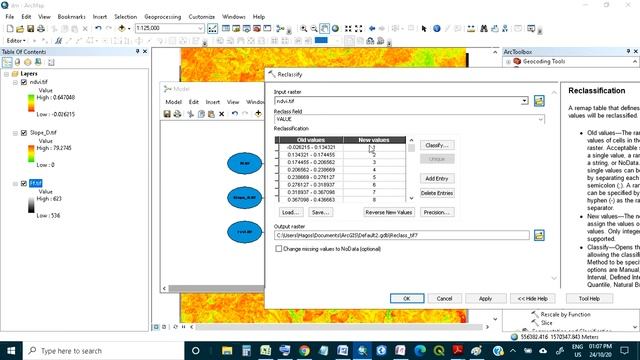Open the Input raster dropdown
This screenshot has height=360, width=640.
coord(524,101)
